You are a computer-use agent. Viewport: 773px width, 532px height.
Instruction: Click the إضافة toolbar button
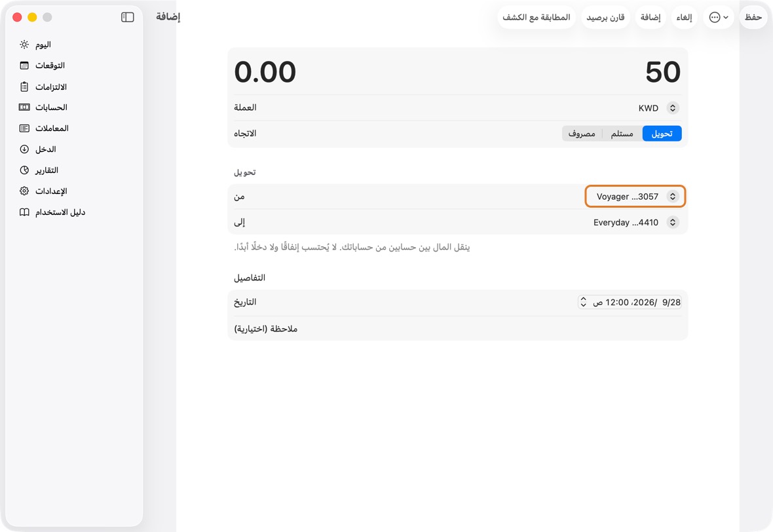click(650, 17)
